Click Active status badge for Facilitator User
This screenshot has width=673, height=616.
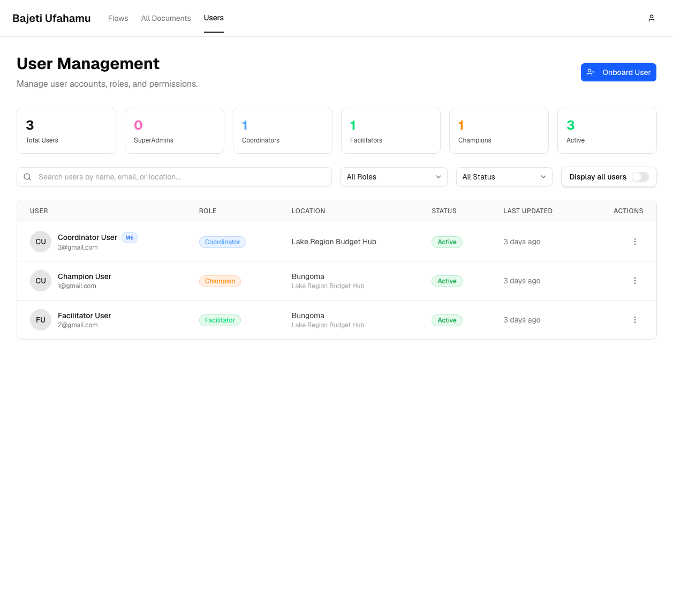tap(447, 320)
